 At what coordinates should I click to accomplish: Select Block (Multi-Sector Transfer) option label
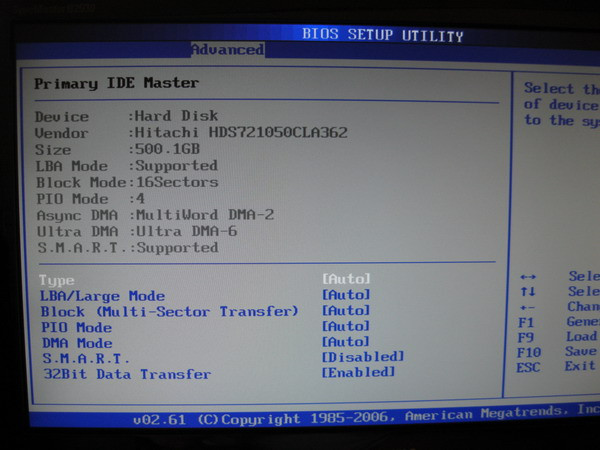[x=170, y=311]
